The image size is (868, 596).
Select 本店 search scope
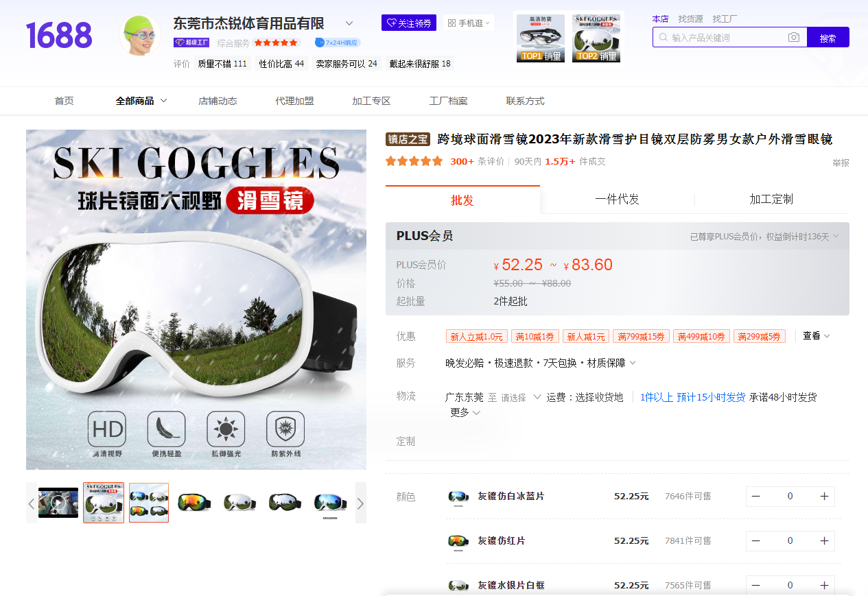coord(660,19)
